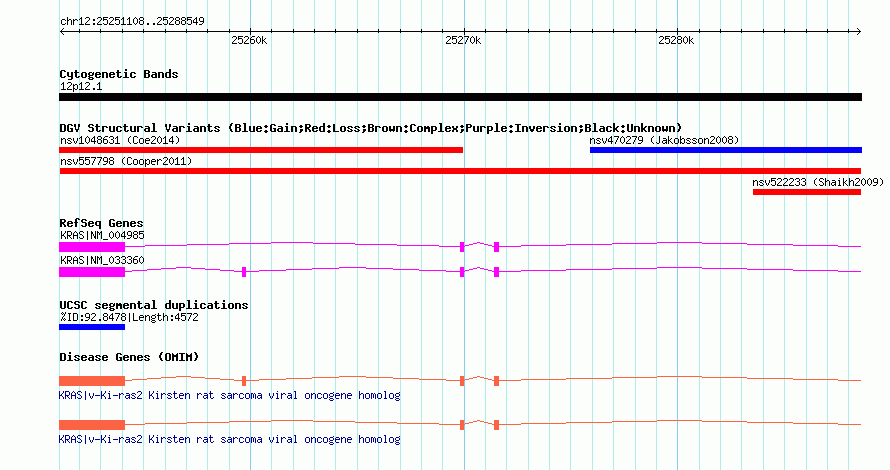Viewport: 890px width, 470px height.
Task: Click the nsv522233 (Shaikh2009) label
Action: click(818, 182)
